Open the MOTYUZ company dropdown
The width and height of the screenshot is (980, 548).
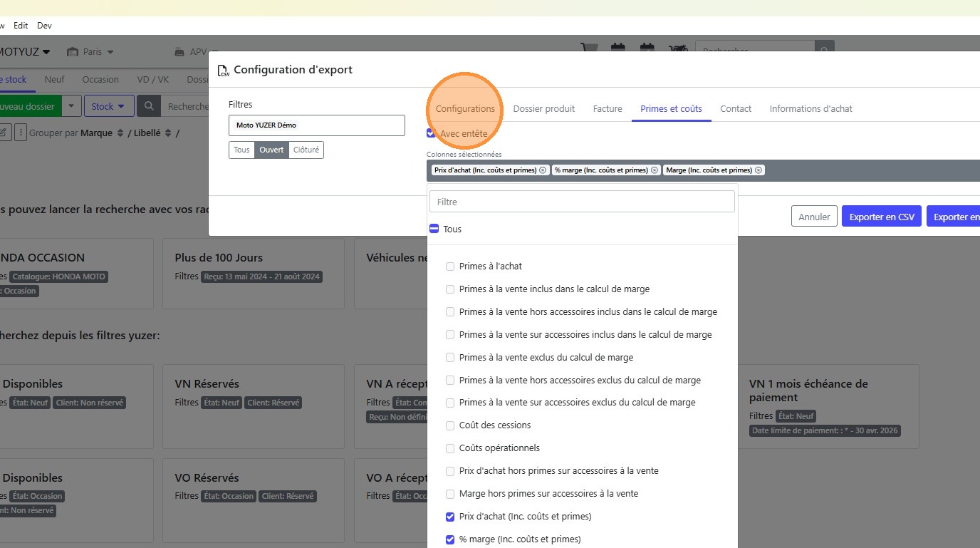(x=25, y=52)
